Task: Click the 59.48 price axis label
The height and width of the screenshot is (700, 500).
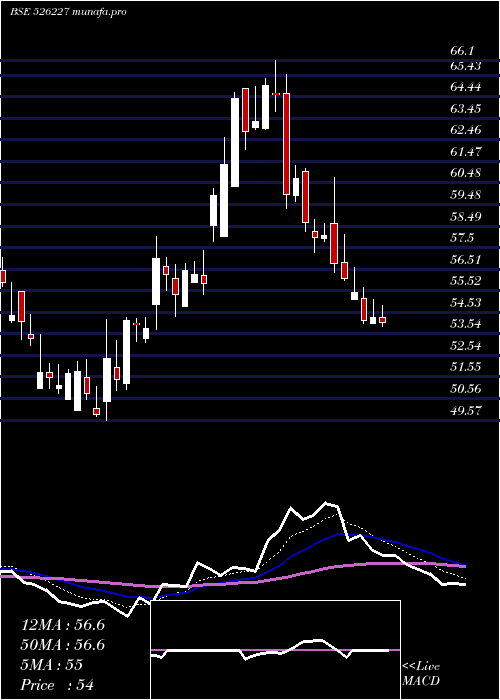Action: 466,195
